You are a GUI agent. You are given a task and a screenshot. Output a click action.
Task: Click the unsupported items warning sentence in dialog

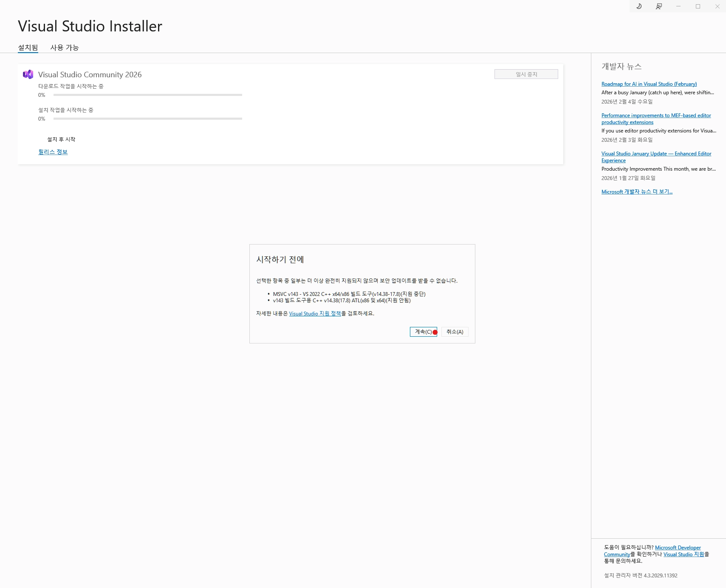pos(357,281)
